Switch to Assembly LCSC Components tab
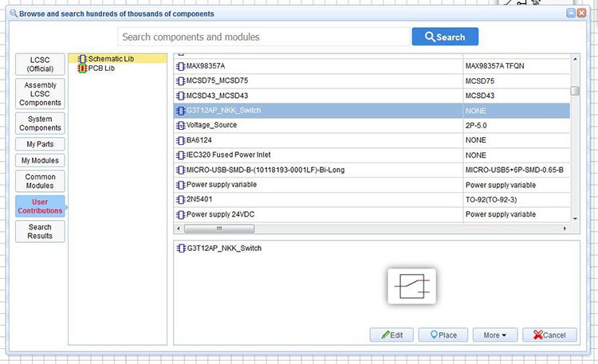 (x=40, y=93)
